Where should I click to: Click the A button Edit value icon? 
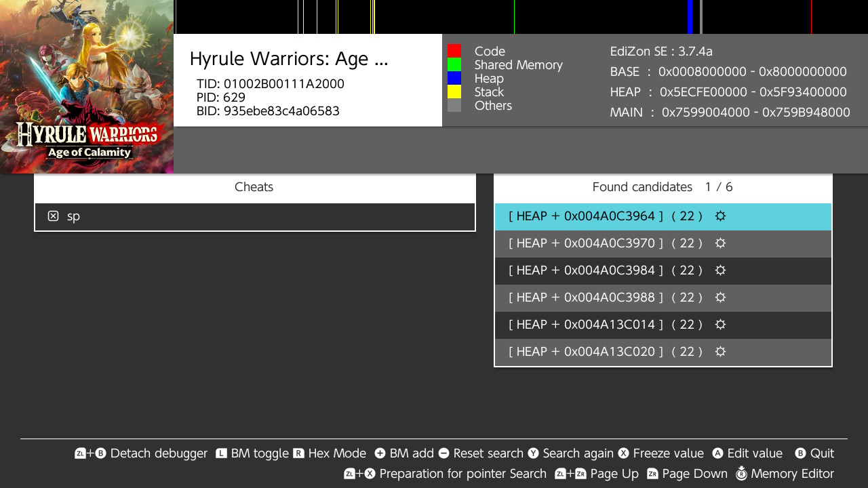point(717,453)
